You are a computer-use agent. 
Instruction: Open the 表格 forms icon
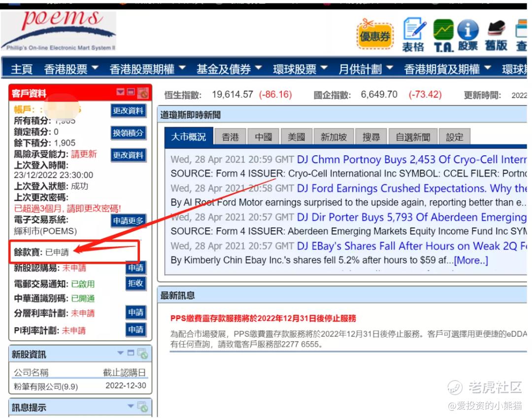(x=414, y=35)
